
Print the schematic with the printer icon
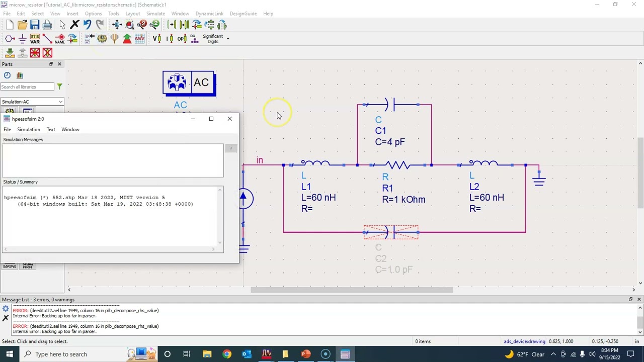tap(47, 25)
